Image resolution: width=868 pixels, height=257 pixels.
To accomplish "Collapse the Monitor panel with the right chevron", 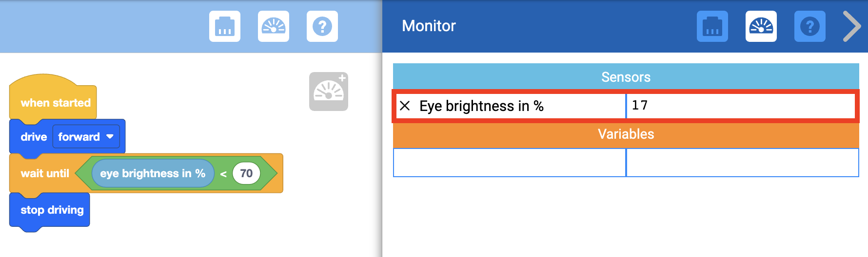I will (852, 26).
